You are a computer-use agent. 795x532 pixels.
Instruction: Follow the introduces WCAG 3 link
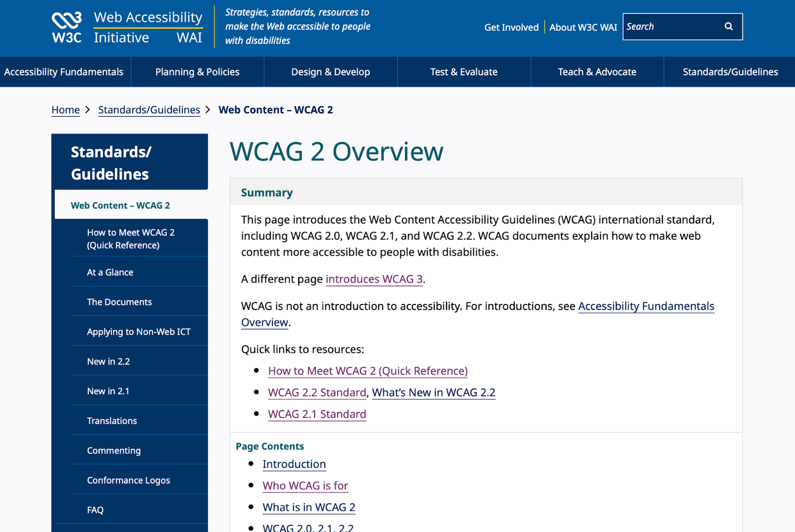(x=374, y=279)
